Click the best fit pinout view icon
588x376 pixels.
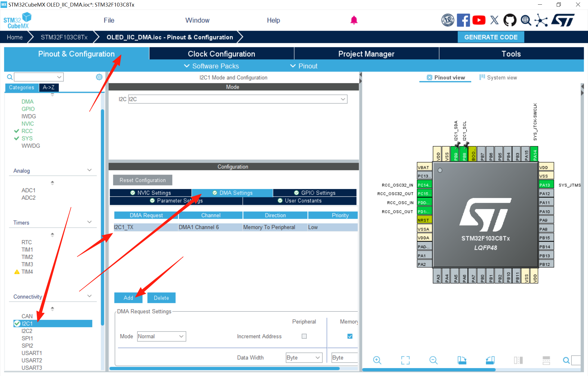pos(405,360)
